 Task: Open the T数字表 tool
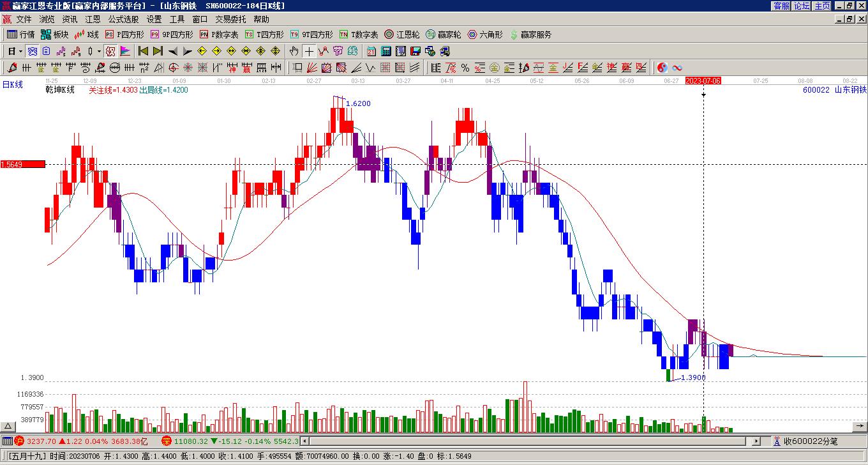pos(359,34)
